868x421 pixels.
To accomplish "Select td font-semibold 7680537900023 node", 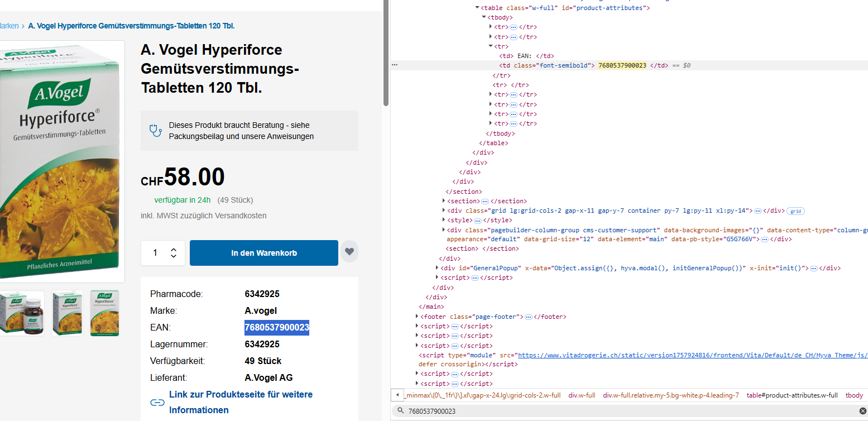I will click(x=629, y=65).
